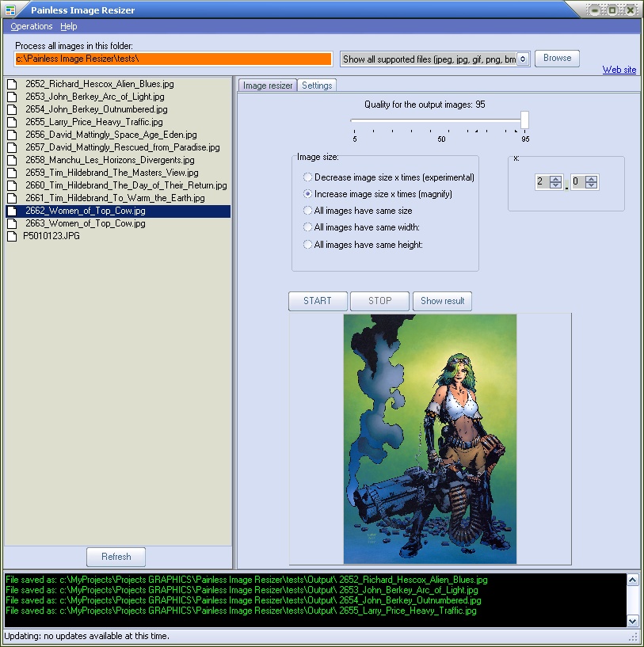This screenshot has height=647, width=644.
Task: Select 2659_Tim_Hildebrand_The_Masters_View.jpg in list
Action: pos(112,173)
